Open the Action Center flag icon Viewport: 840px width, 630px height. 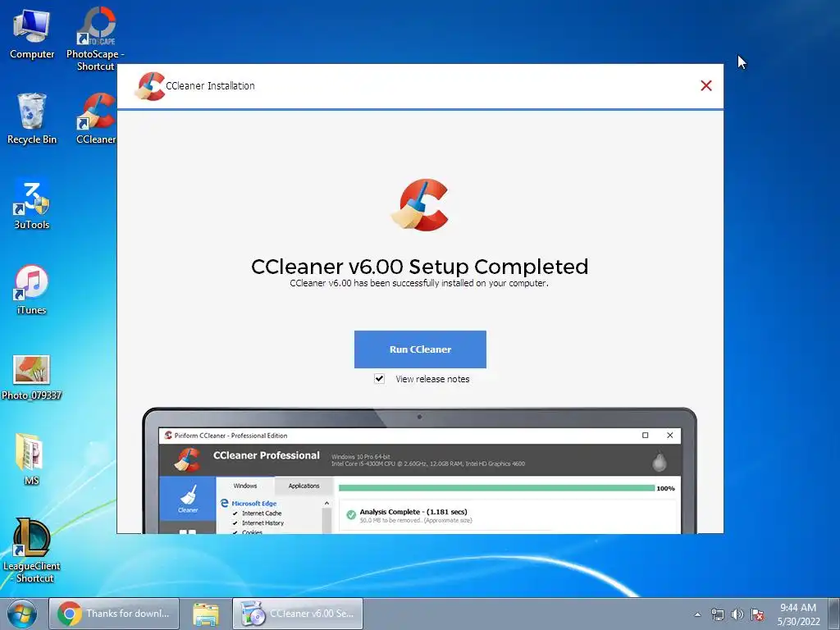[757, 614]
